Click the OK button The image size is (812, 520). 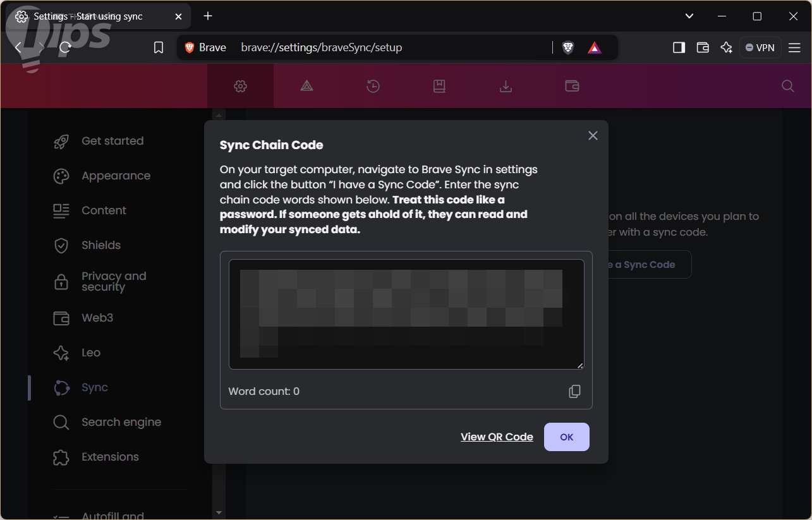click(566, 437)
